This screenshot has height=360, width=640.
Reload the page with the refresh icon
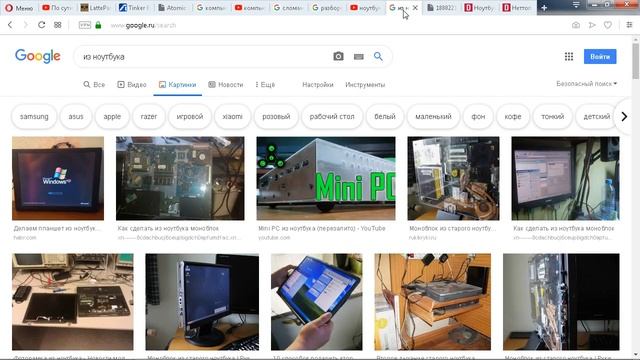(41, 25)
